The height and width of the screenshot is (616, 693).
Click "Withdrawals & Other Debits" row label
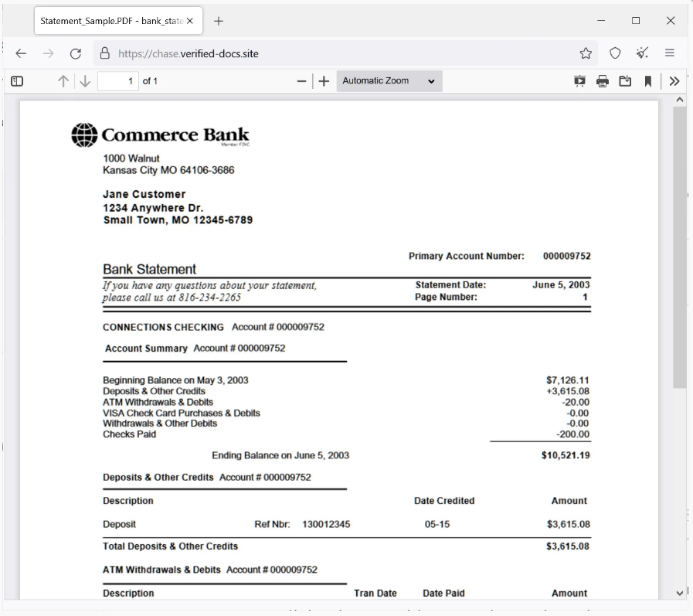click(x=160, y=424)
